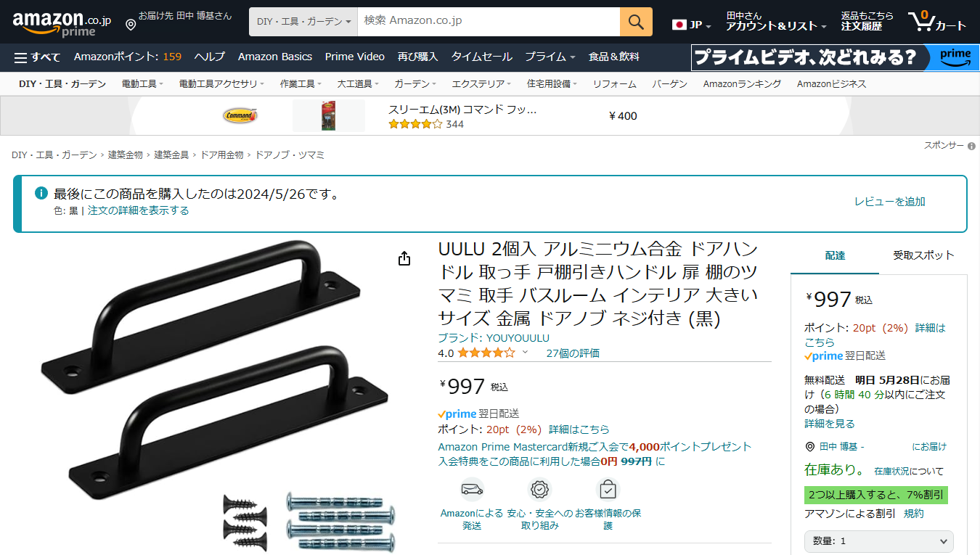Expand the 数量: 1 quantity selector
This screenshot has height=555, width=980.
pyautogui.click(x=879, y=541)
